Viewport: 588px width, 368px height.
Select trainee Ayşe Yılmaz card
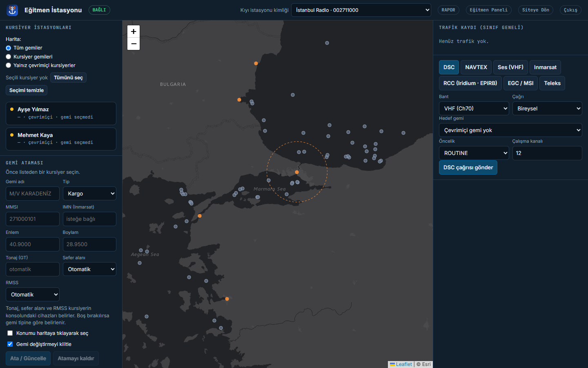[x=61, y=114]
